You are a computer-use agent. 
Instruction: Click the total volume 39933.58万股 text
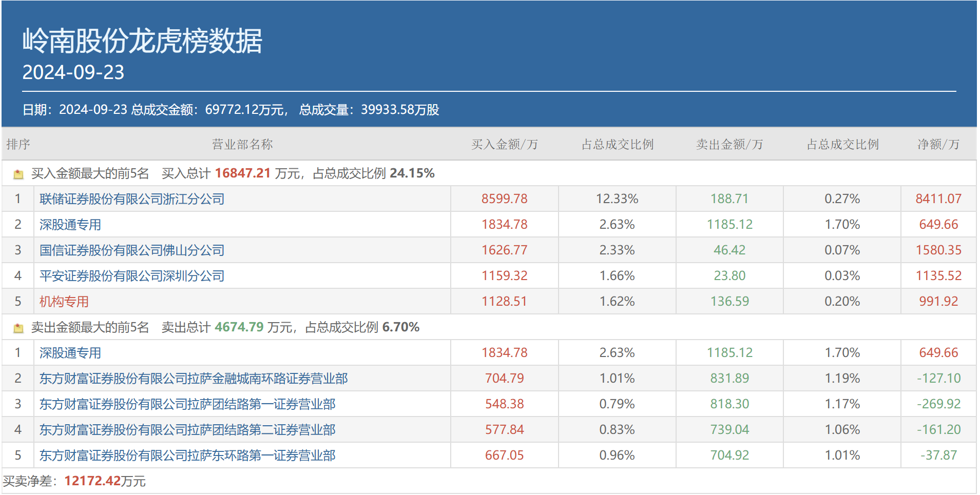pyautogui.click(x=400, y=110)
